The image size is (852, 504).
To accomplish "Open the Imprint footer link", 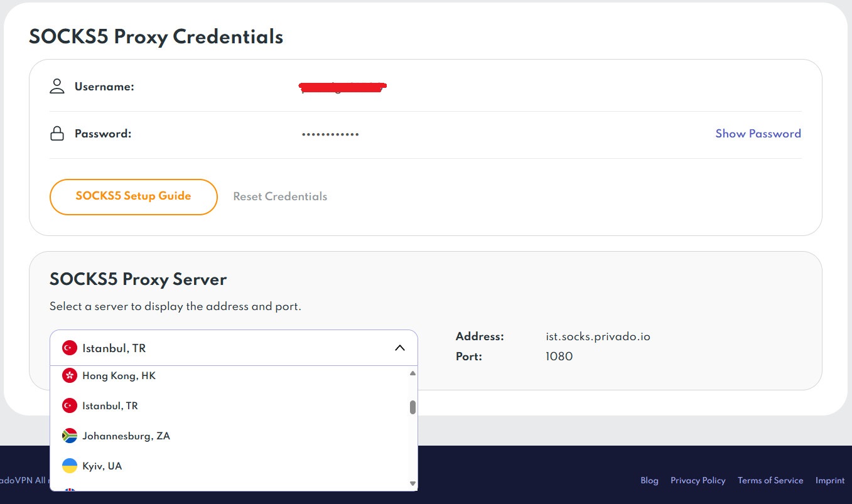I will pos(830,481).
